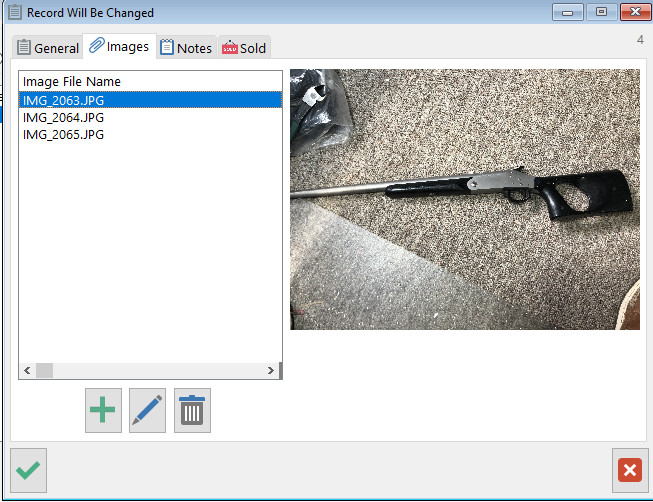Click the horizontal scrollbar thumb
Screen dimensions: 653x502
[44, 370]
